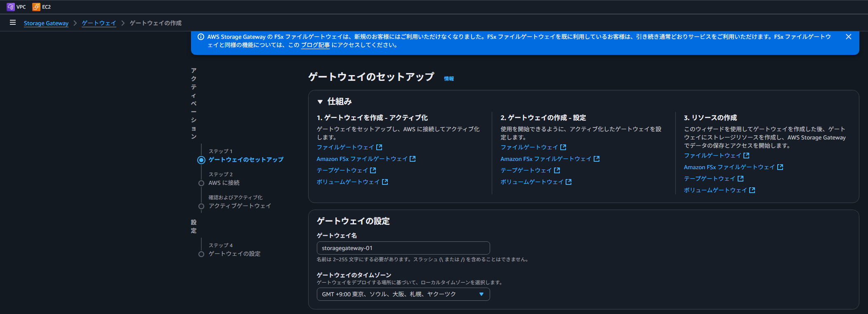Collapse the 仕組み section triangle
This screenshot has width=868, height=314.
320,102
